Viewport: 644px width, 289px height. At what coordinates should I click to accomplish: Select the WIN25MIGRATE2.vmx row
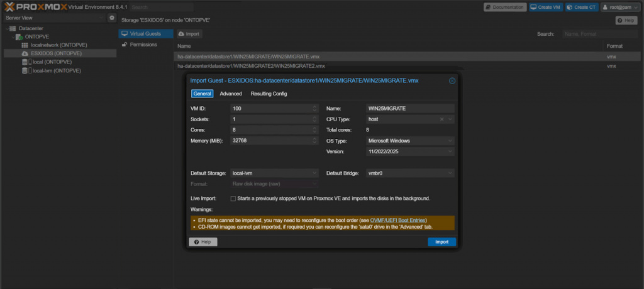[x=408, y=66]
